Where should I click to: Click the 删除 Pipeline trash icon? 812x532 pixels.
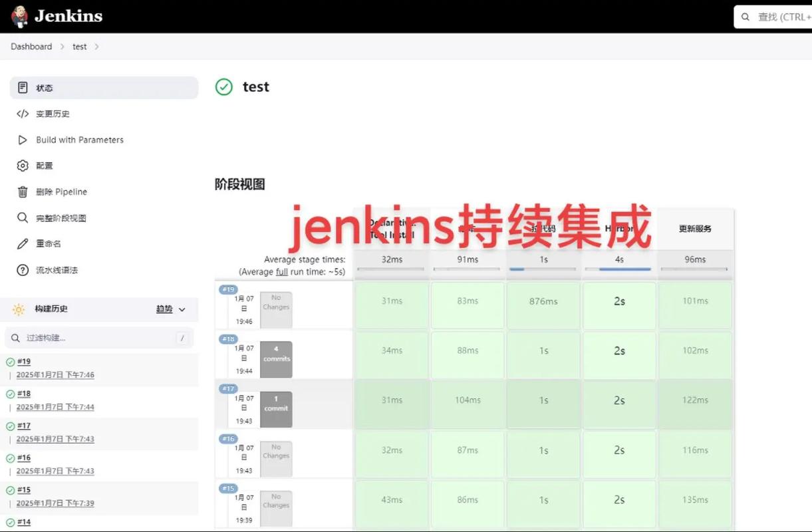(x=21, y=192)
